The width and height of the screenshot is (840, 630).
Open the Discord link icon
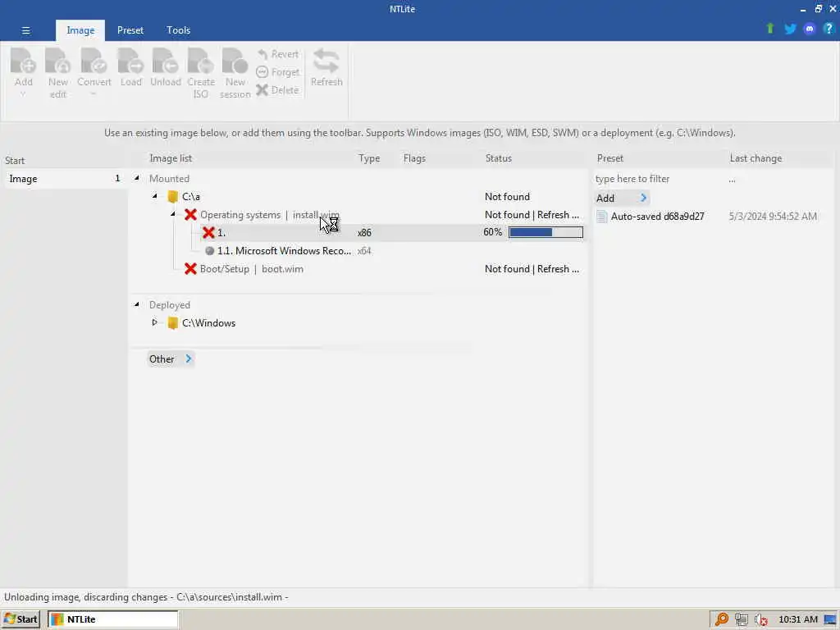810,29
